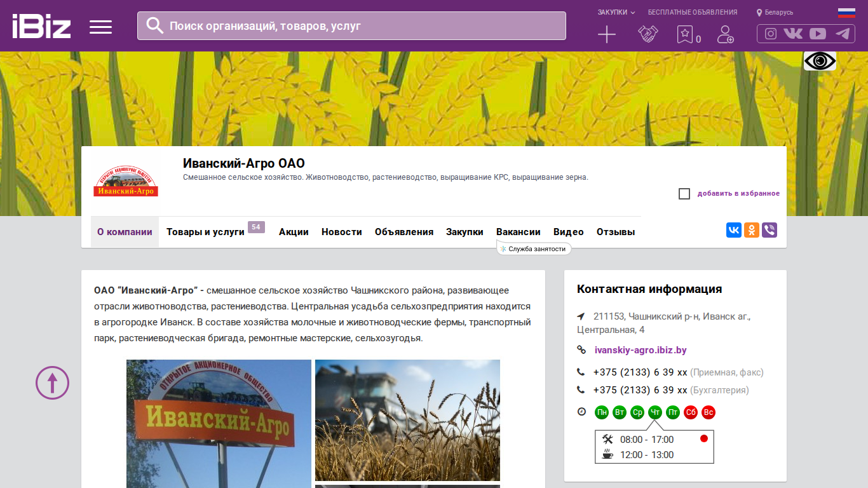Select the Сб weekday circle
This screenshot has width=868, height=488.
pyautogui.click(x=691, y=412)
